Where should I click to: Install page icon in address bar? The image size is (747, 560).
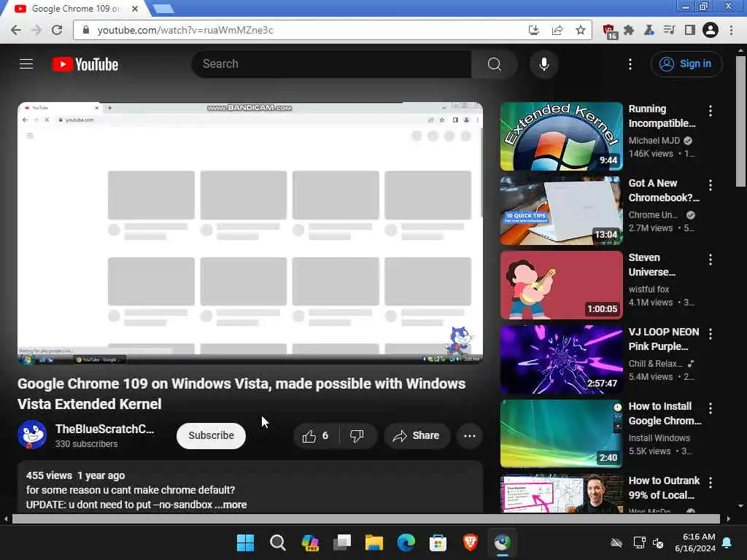[533, 30]
